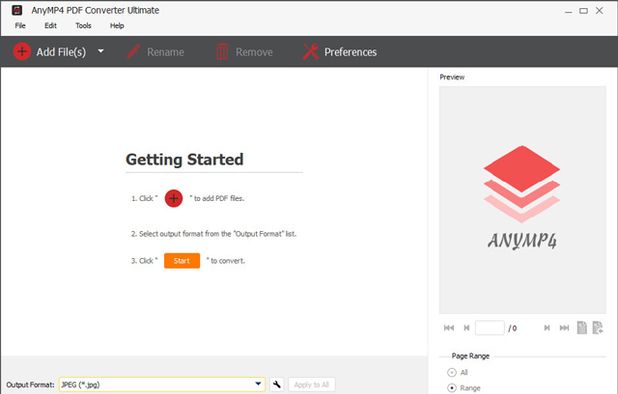The height and width of the screenshot is (394, 618).
Task: Click the document-with-arrow icon under the preview
Action: (598, 327)
